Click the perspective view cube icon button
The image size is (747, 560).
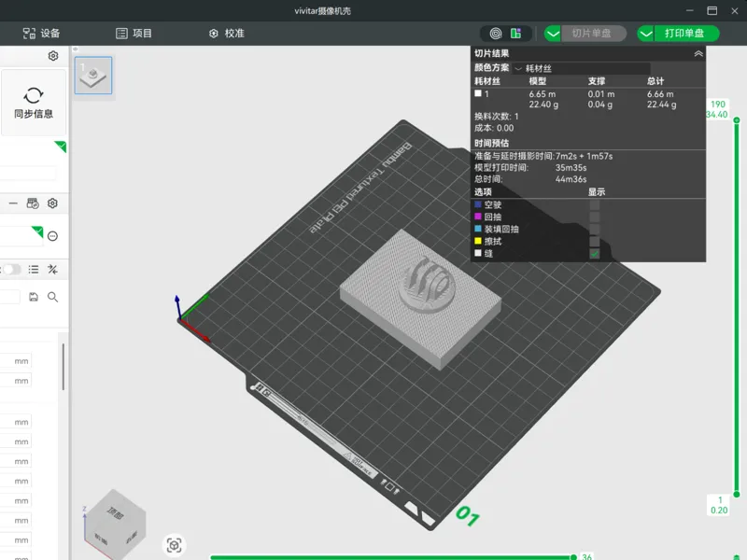pos(174,545)
